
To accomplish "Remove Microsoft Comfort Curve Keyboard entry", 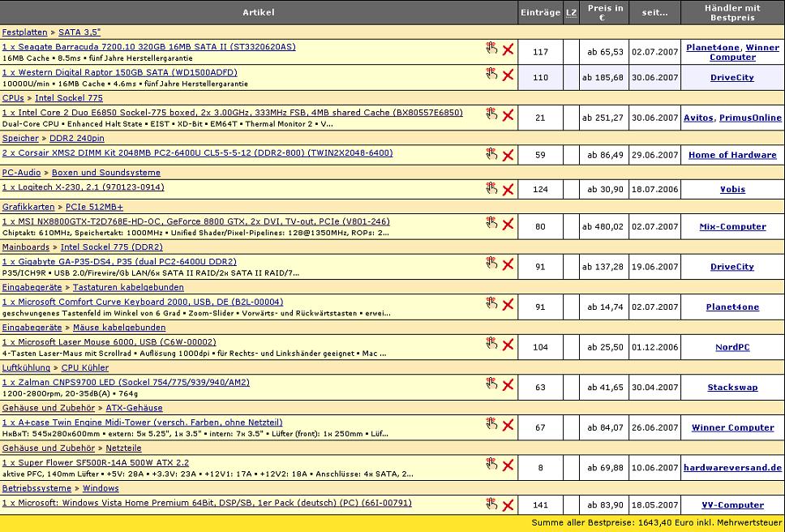I will click(508, 304).
